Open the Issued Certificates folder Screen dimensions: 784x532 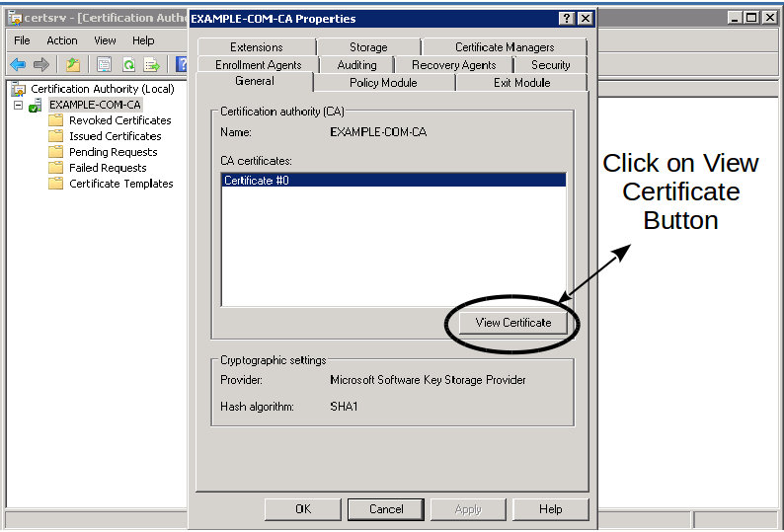point(115,136)
